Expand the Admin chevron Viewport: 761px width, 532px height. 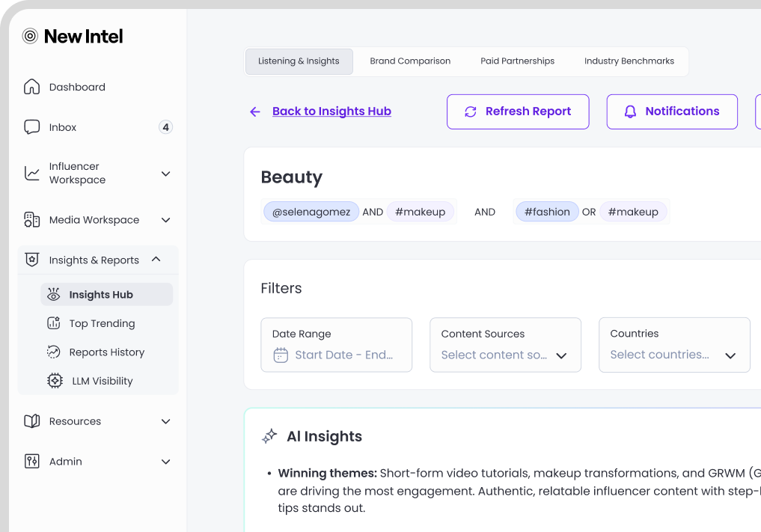click(x=165, y=462)
